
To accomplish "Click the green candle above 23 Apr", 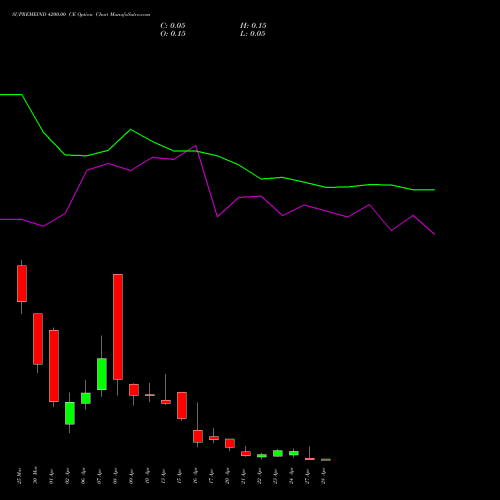I will pyautogui.click(x=278, y=453).
